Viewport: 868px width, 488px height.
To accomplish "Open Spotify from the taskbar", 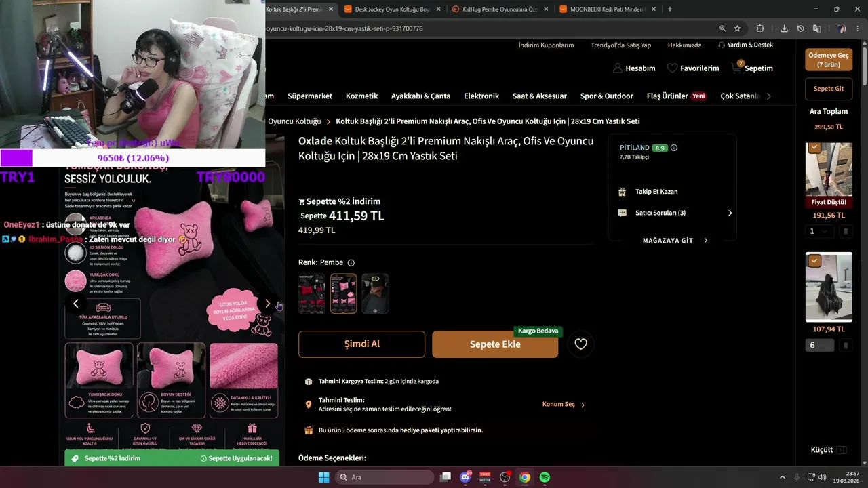I will [545, 477].
